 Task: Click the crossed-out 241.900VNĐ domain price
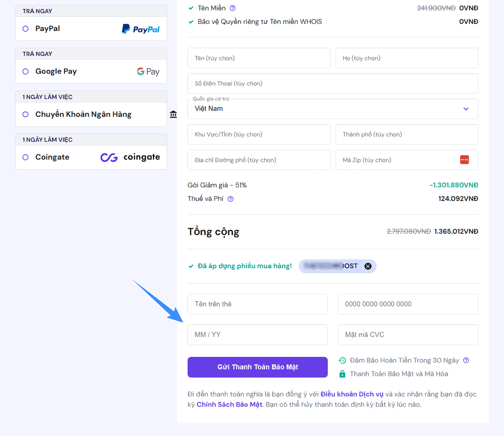point(436,8)
